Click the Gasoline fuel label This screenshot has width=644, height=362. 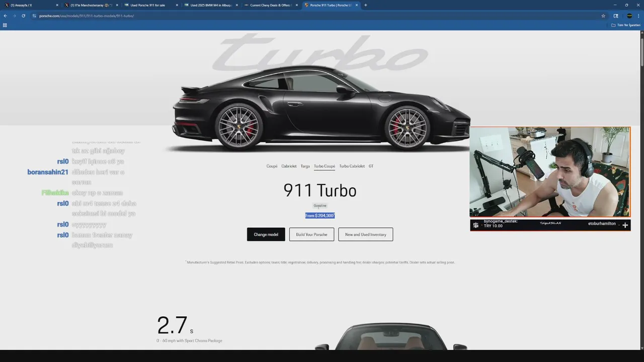(320, 205)
